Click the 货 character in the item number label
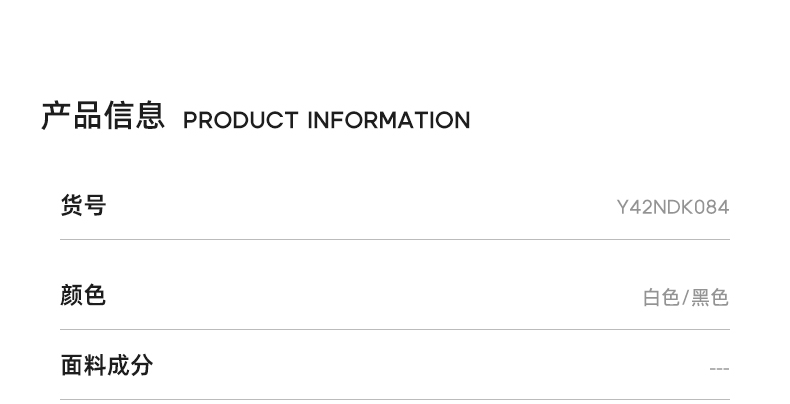Image resolution: width=790 pixels, height=404 pixels. pos(72,206)
